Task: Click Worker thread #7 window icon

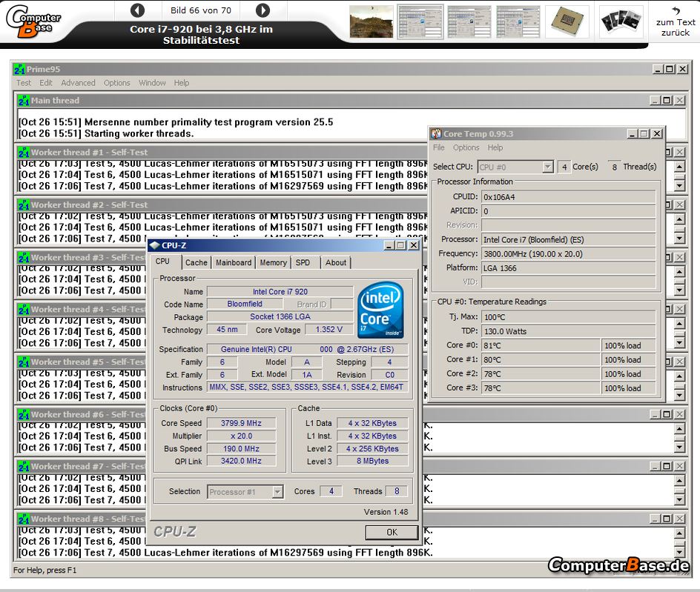Action: [24, 467]
